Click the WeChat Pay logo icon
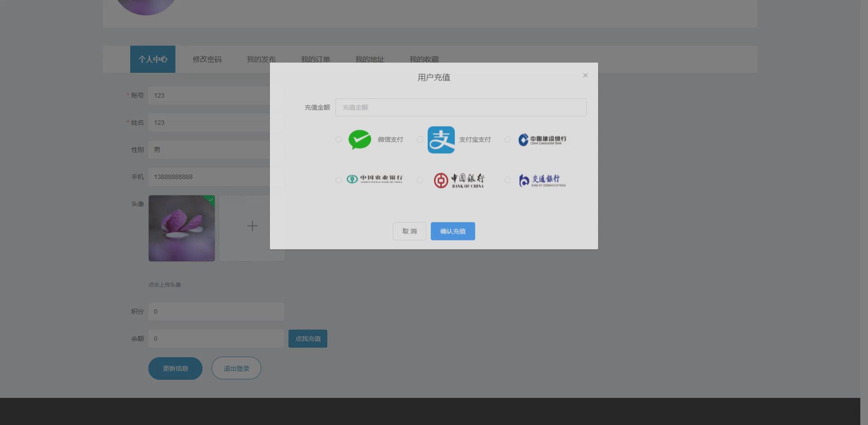The height and width of the screenshot is (425, 868). 360,140
